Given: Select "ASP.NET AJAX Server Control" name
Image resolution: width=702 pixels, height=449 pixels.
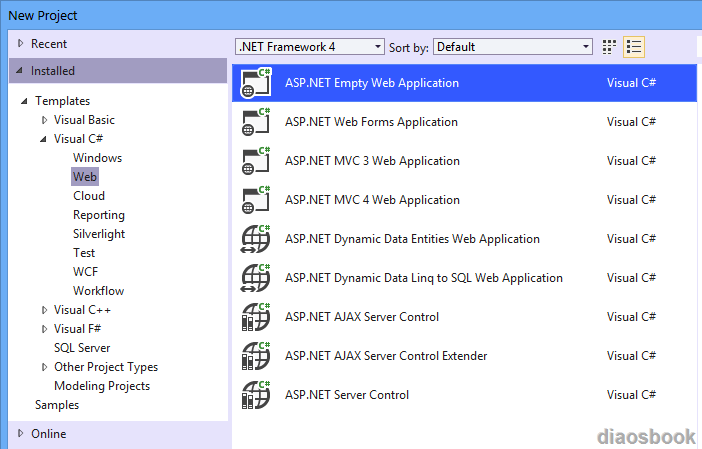Looking at the screenshot, I should [362, 317].
